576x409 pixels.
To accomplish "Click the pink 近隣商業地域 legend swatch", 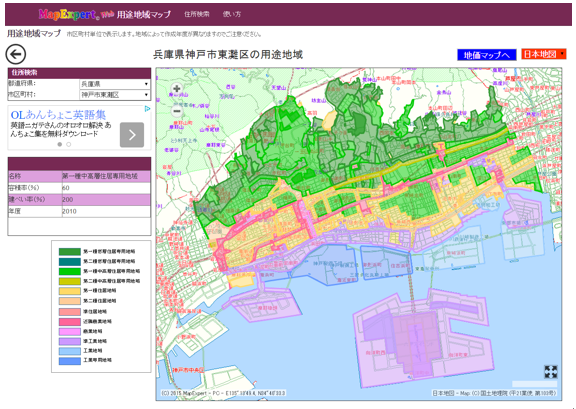I will point(70,322).
